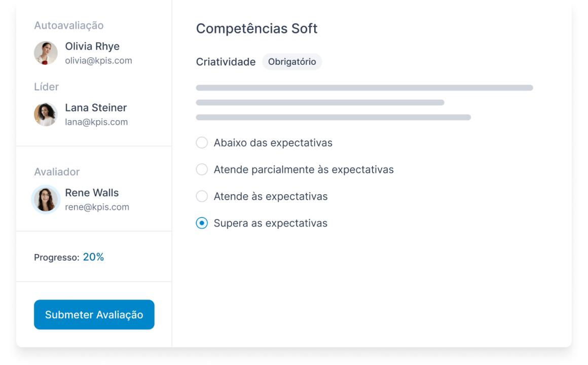Click Rene Walls' highlighted avatar
This screenshot has height=365, width=588.
pos(46,199)
